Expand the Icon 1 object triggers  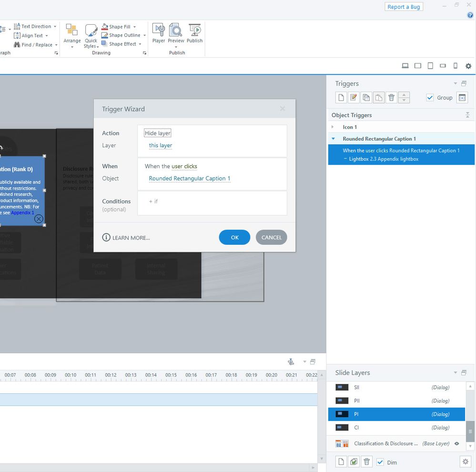[x=333, y=127]
